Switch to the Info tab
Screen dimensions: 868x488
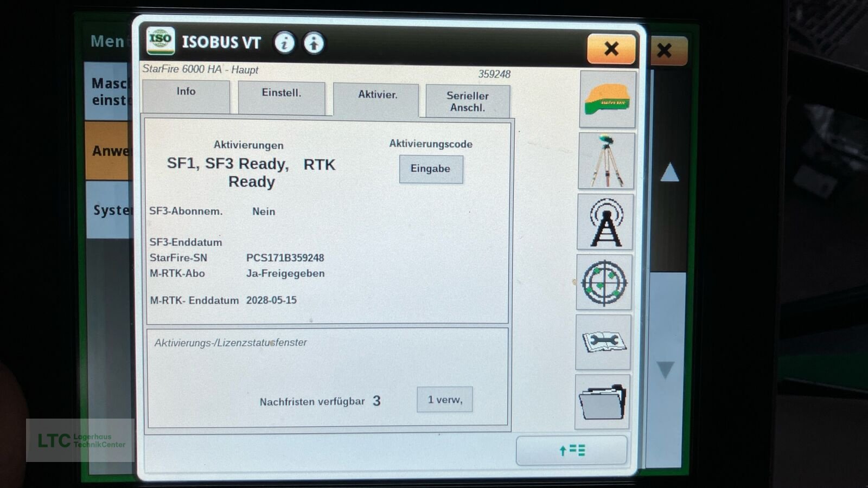(x=186, y=92)
